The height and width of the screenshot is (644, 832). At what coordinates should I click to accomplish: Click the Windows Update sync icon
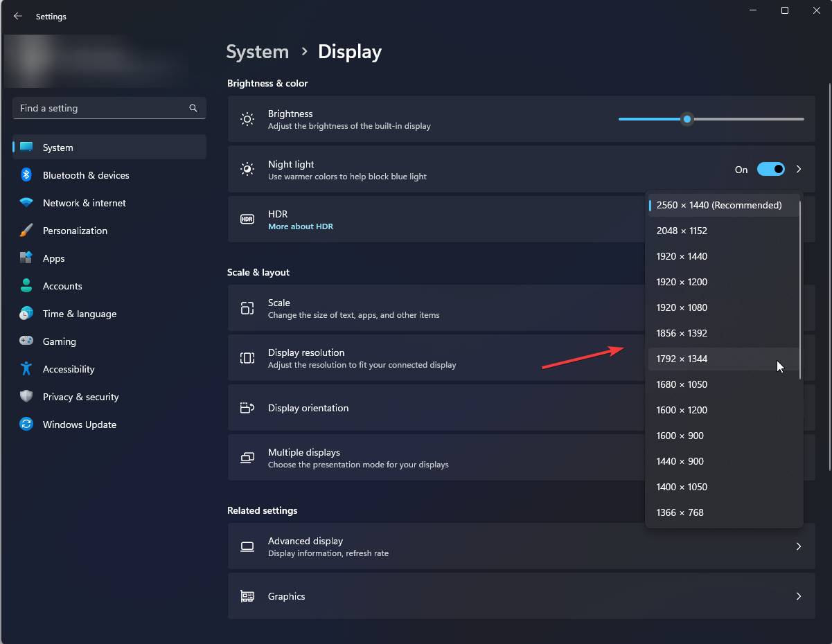26,424
